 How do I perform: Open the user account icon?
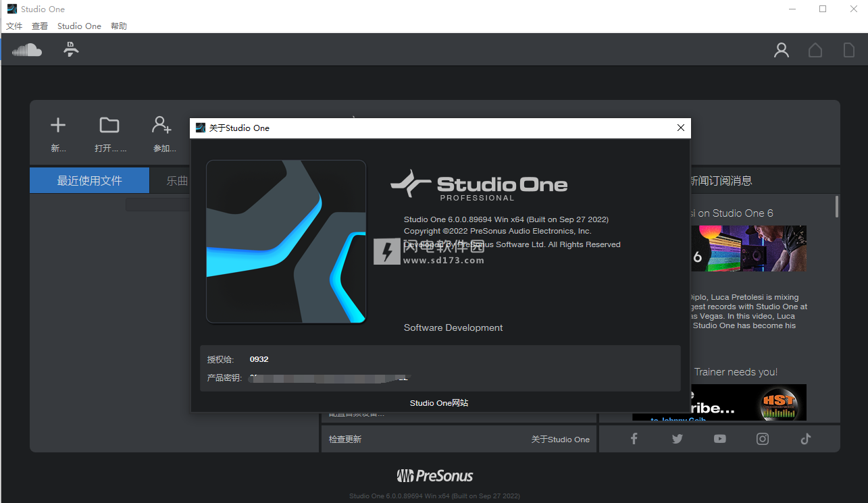[782, 50]
